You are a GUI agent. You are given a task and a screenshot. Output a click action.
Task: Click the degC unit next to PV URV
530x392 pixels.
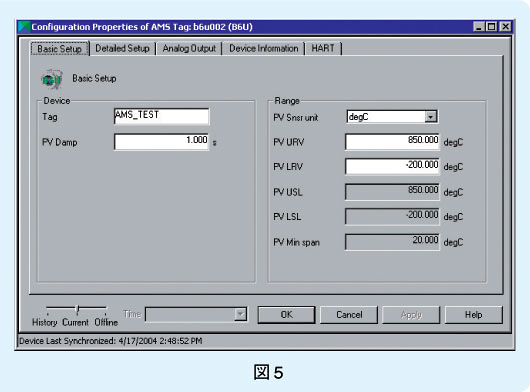453,142
